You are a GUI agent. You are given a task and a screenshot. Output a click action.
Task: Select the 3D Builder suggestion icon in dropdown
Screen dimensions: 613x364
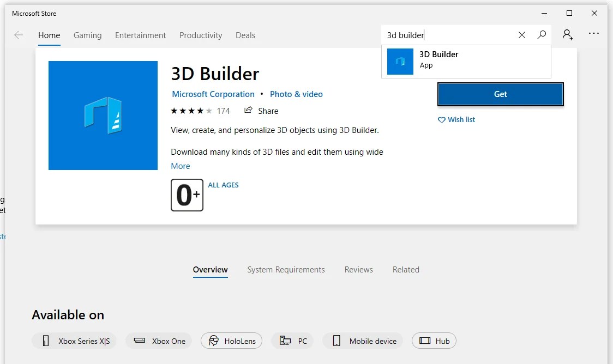coord(400,62)
